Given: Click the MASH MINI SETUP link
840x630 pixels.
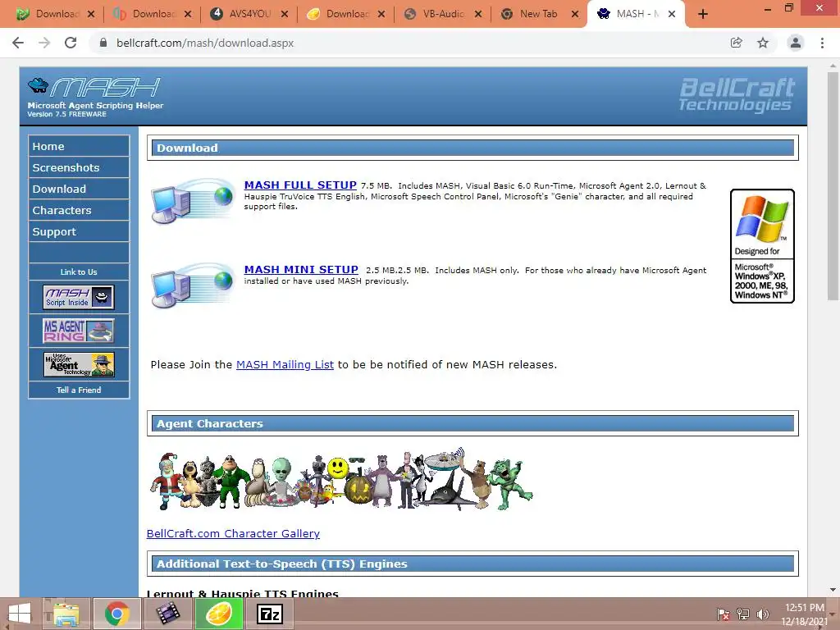Looking at the screenshot, I should 301,269.
